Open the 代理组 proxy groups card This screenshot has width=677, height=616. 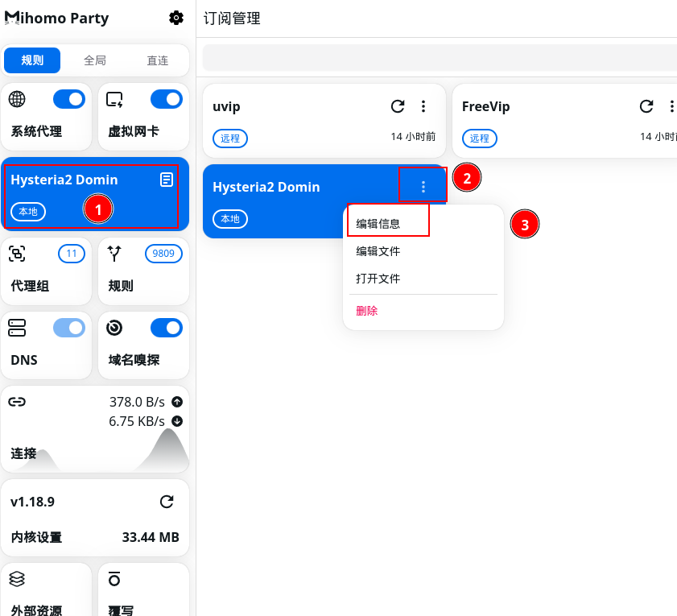point(47,270)
